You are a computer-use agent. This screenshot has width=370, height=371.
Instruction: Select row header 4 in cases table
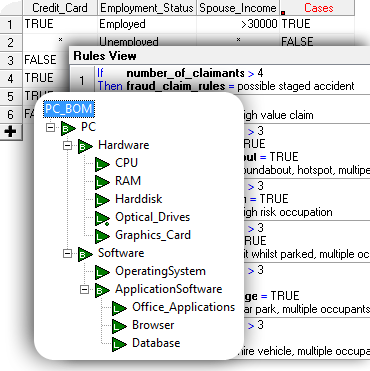point(11,78)
